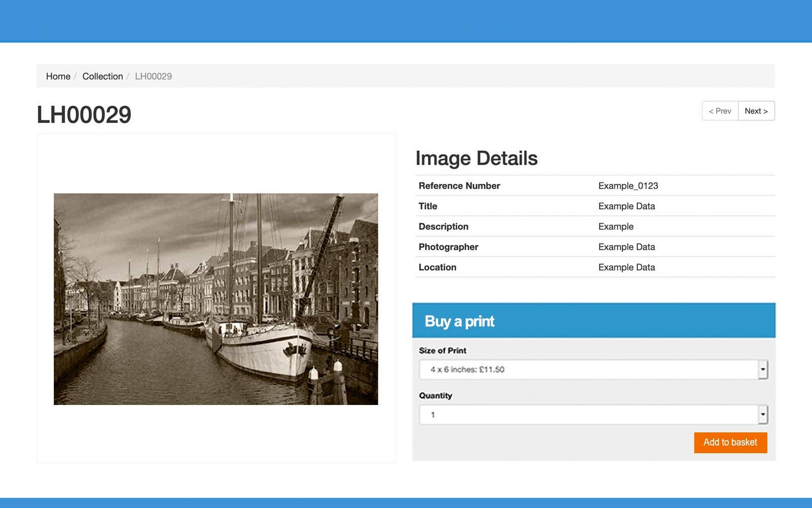812x508 pixels.
Task: Open the Home breadcrumb link
Action: click(x=58, y=76)
